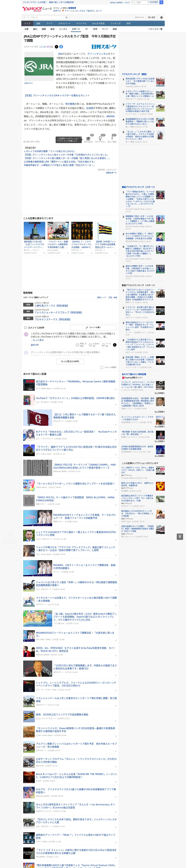The image size is (186, 868).
Task: Open the エンタメ category tab
Action: 63,29
